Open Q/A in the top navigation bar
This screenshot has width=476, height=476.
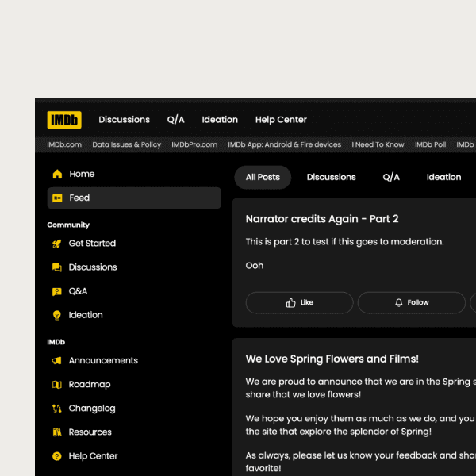tap(176, 120)
